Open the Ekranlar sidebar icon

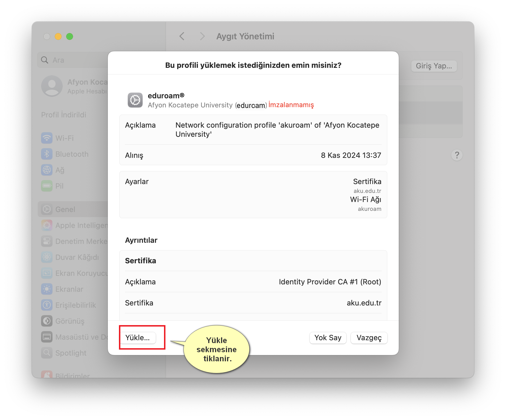(47, 289)
